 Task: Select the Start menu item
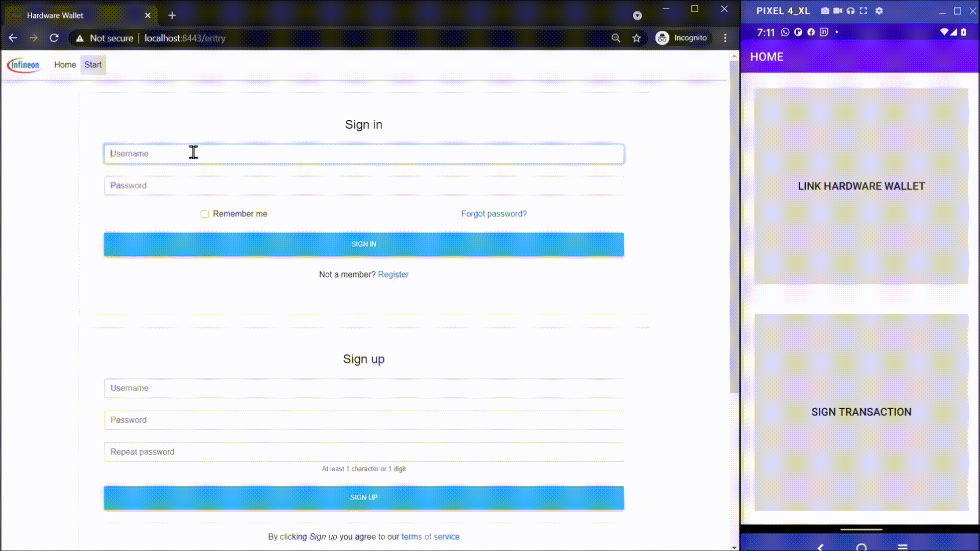(x=93, y=65)
